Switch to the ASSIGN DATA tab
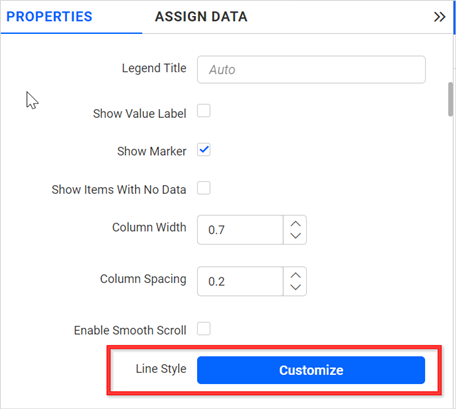This screenshot has height=409, width=456. click(x=201, y=17)
